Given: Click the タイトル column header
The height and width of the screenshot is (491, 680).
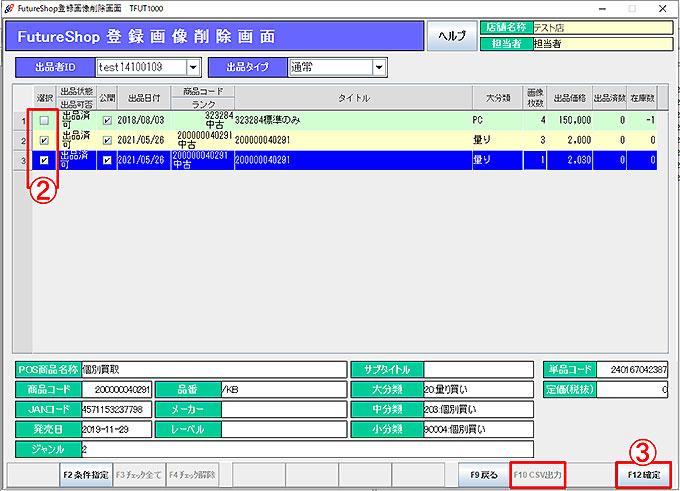Looking at the screenshot, I should 352,98.
